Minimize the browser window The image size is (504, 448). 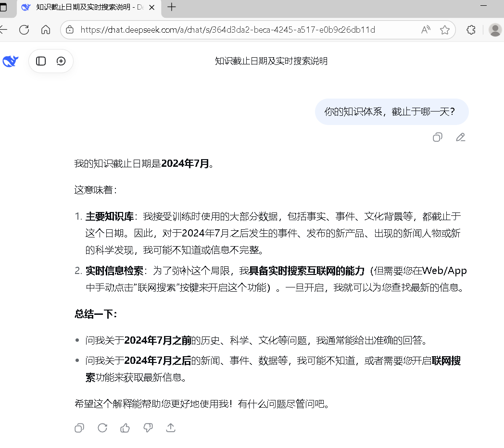click(483, 6)
